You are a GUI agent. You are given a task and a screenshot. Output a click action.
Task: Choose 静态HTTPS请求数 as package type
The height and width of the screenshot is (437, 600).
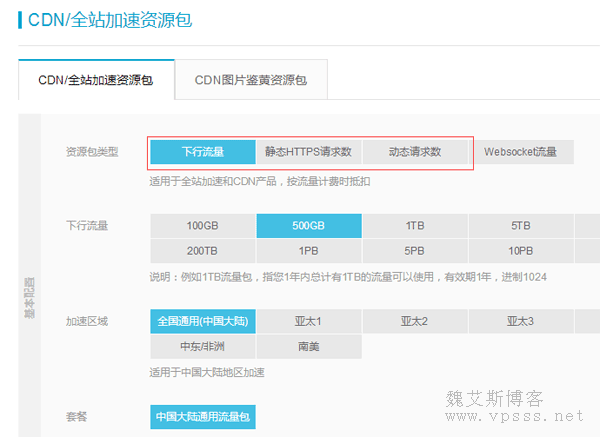pos(308,152)
